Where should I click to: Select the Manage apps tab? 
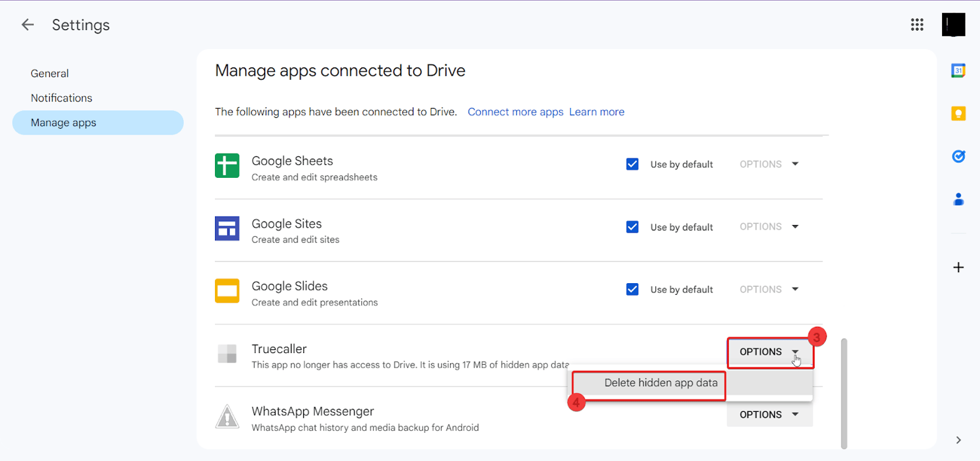pos(98,123)
